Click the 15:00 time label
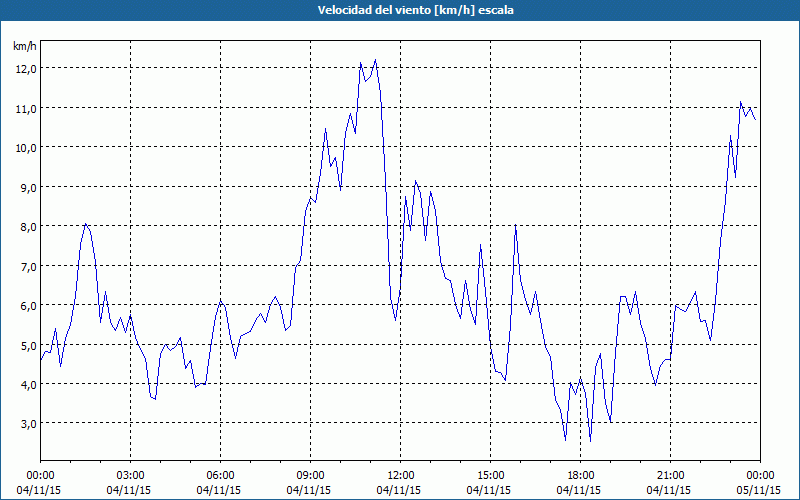The width and height of the screenshot is (800, 500). coord(491,476)
